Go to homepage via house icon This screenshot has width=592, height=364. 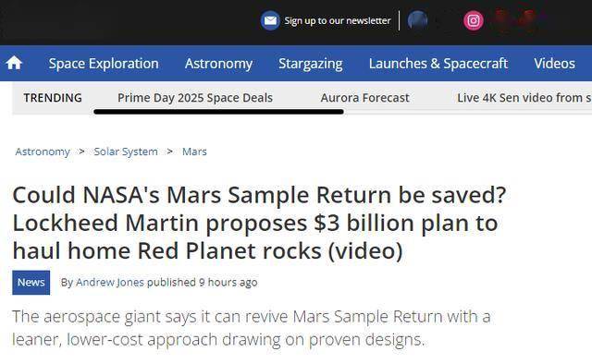[x=14, y=63]
